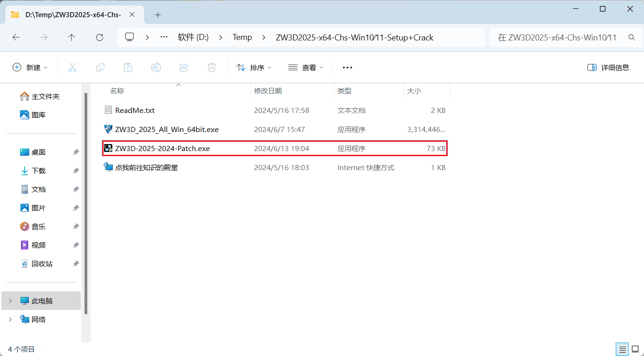
Task: Click the Cut scissors icon
Action: [x=72, y=67]
